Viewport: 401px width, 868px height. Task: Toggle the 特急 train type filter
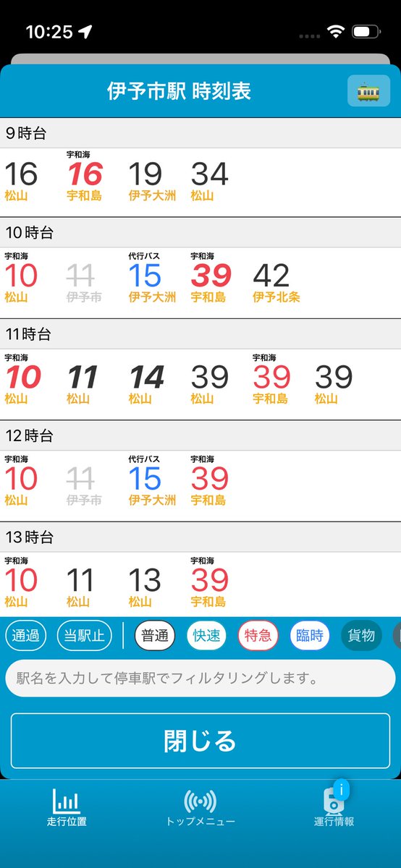tap(258, 636)
